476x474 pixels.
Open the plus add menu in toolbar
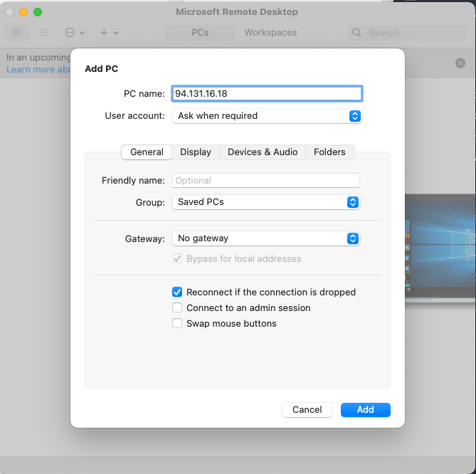[x=110, y=32]
